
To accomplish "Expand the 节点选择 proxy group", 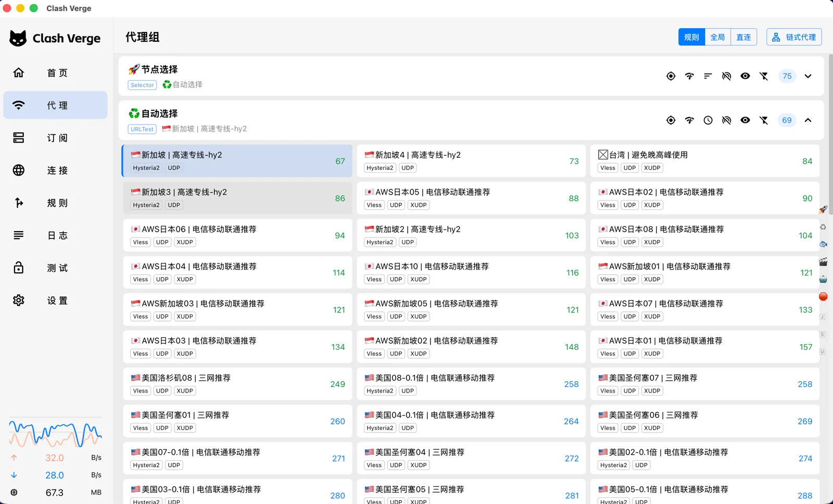I will point(808,76).
